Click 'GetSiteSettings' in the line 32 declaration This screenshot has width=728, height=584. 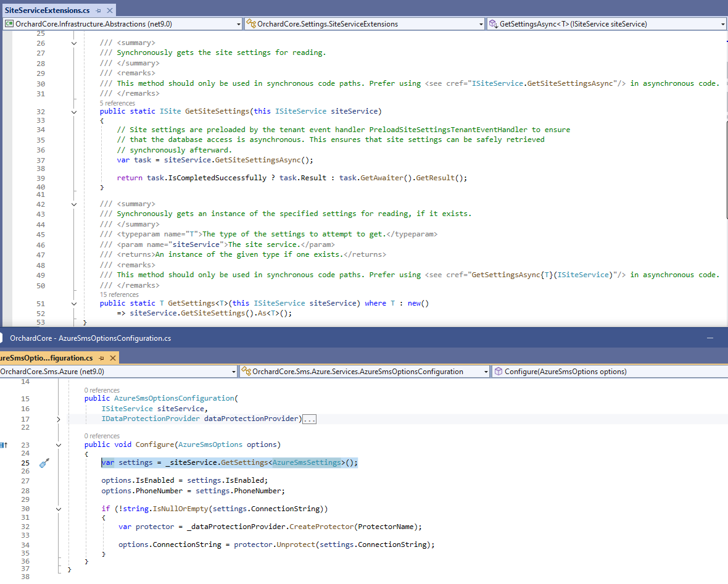pyautogui.click(x=217, y=111)
